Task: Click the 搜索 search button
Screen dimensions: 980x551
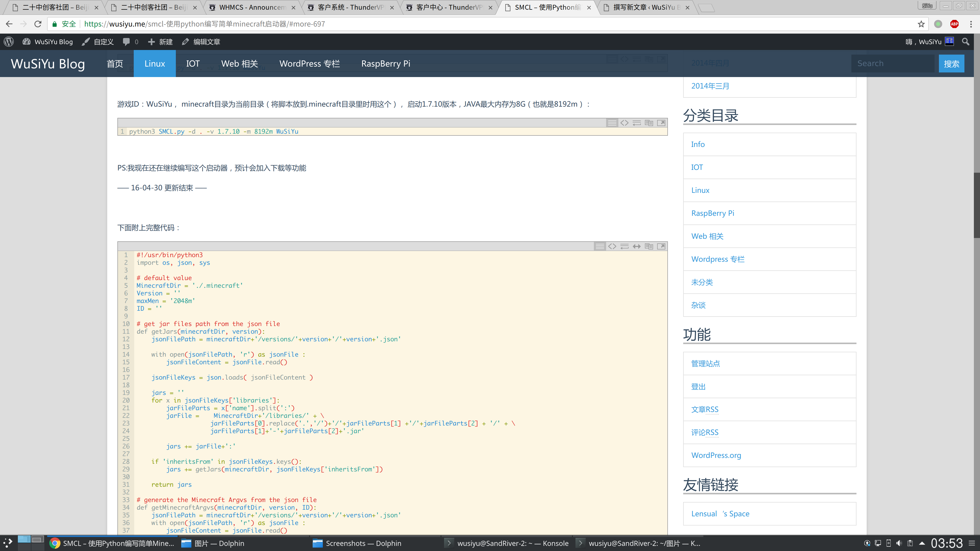Action: pos(951,64)
